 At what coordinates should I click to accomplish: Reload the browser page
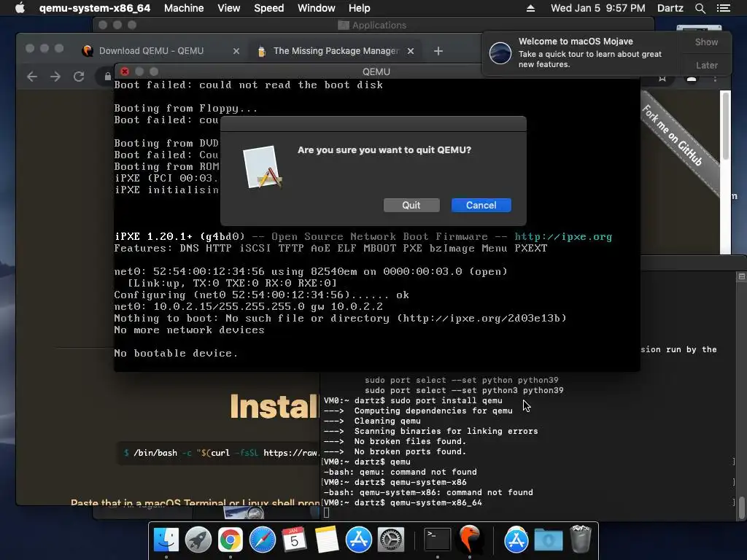point(79,77)
